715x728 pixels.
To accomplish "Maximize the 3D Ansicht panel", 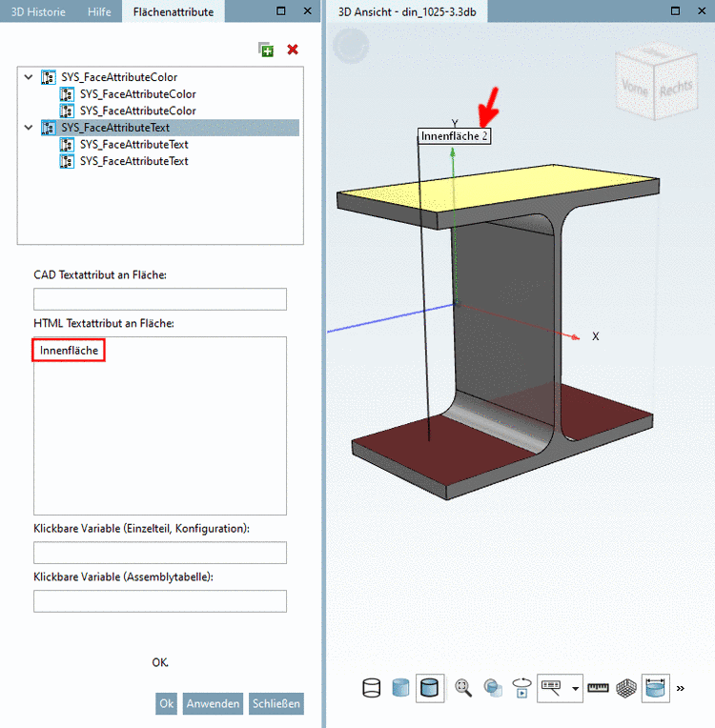I will [x=676, y=10].
